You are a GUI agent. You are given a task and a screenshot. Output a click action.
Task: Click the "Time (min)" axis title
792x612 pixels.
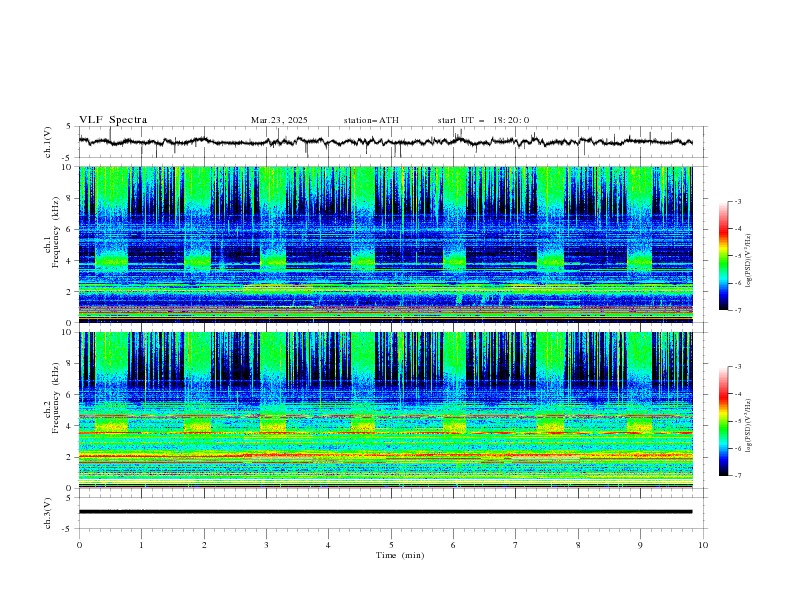[x=400, y=555]
